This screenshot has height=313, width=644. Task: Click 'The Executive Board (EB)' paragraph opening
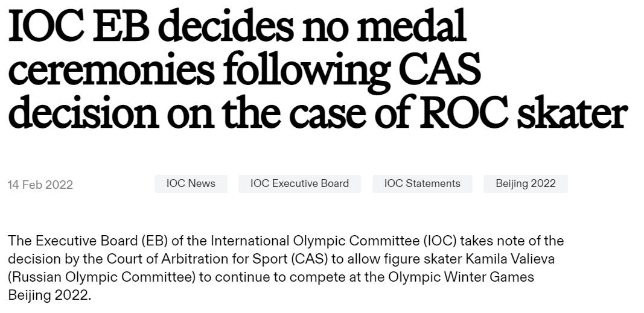(88, 241)
